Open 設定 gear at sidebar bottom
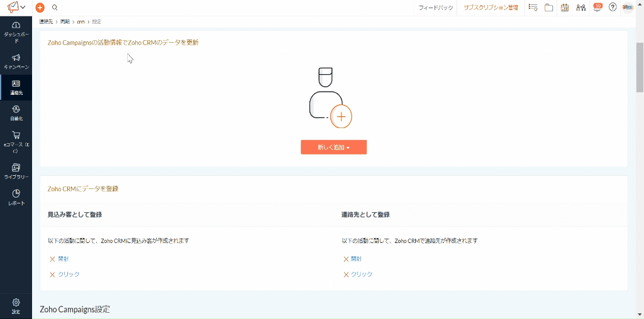This screenshot has width=644, height=319. coord(16,306)
